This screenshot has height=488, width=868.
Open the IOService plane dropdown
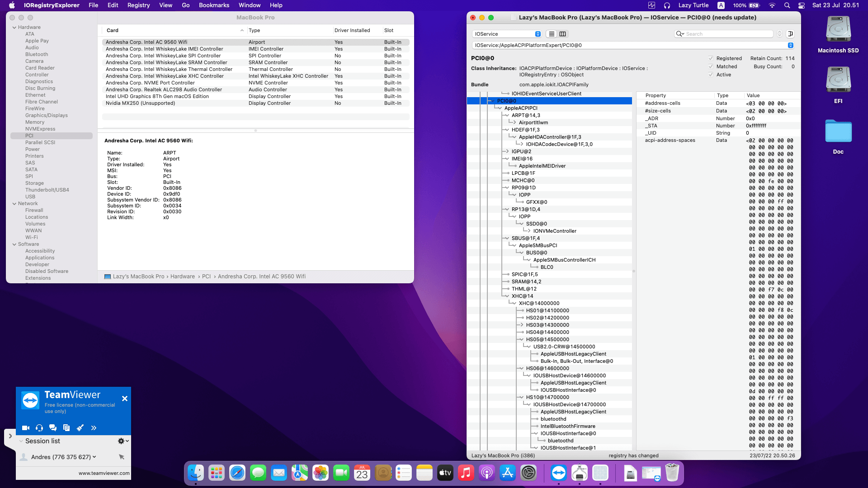pyautogui.click(x=507, y=34)
